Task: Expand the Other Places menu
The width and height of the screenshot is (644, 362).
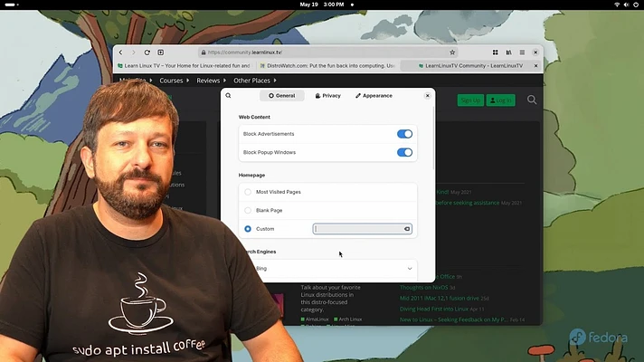Action: 255,81
